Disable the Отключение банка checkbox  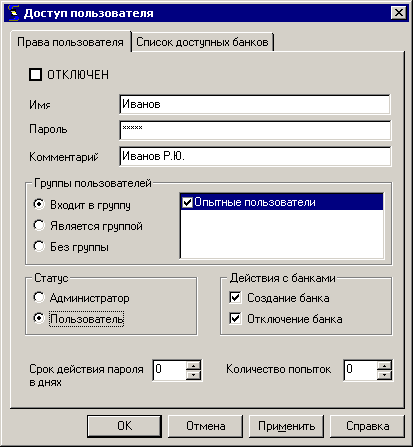(235, 319)
